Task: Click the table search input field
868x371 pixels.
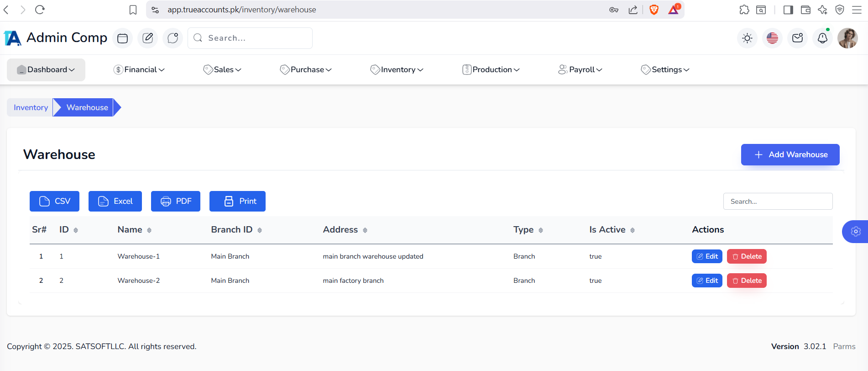Action: (778, 201)
